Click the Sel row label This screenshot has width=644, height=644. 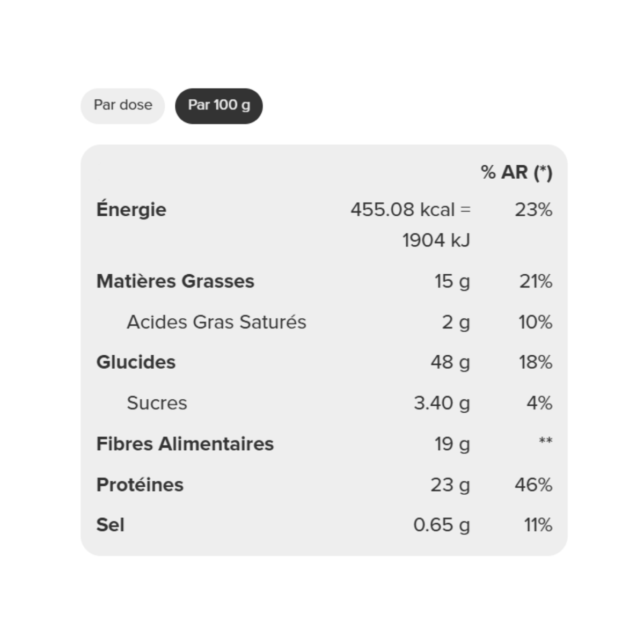110,525
